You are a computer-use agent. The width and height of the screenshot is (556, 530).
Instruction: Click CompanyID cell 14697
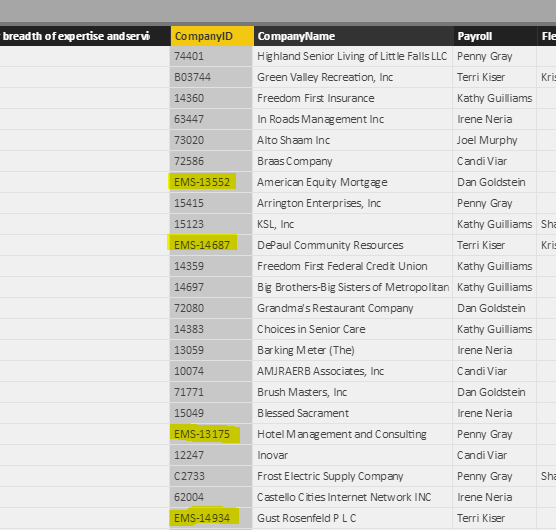(211, 287)
